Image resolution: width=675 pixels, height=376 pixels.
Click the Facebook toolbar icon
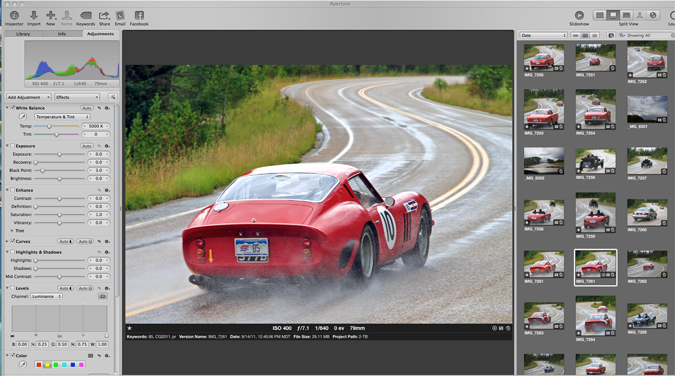click(139, 16)
